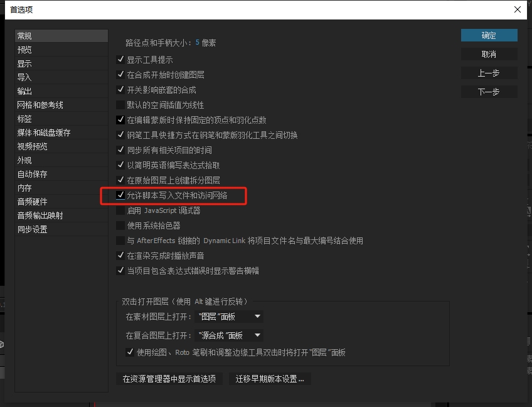Select 同步设置 in the sidebar

pyautogui.click(x=61, y=229)
